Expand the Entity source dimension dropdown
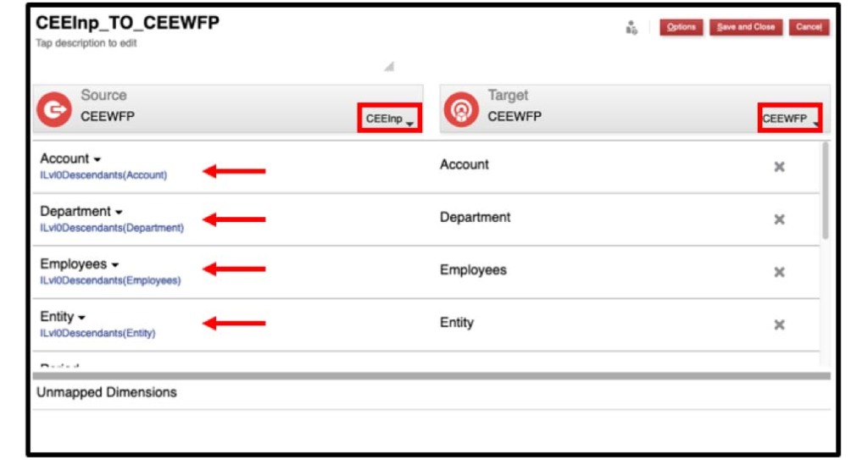Image resolution: width=868 pixels, height=460 pixels. [82, 318]
